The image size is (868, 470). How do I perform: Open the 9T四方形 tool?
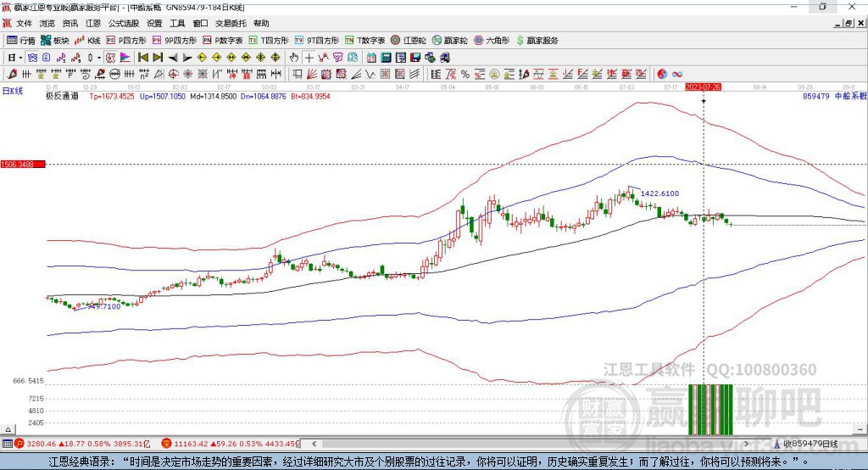click(x=317, y=41)
